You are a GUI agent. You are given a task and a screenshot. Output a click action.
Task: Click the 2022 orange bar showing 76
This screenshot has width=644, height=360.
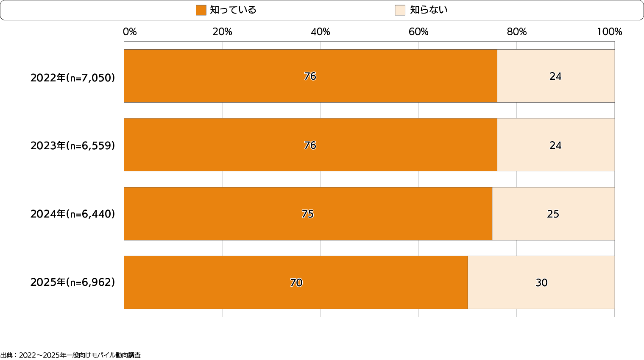[310, 76]
